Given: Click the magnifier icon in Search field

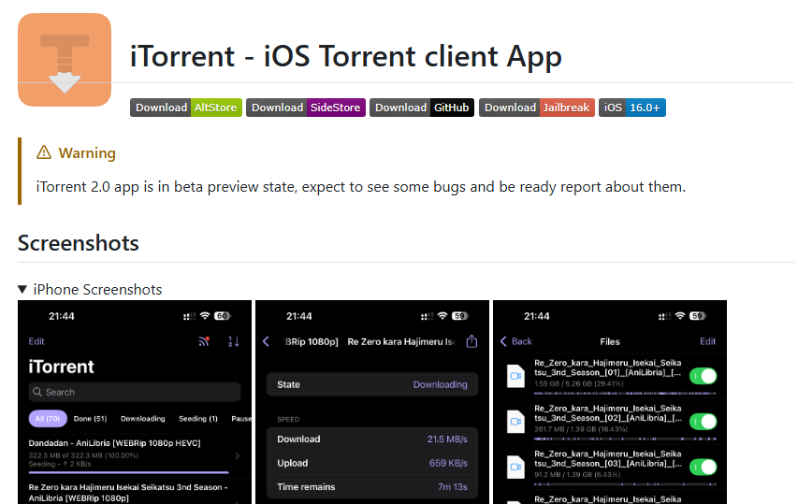Looking at the screenshot, I should (37, 392).
